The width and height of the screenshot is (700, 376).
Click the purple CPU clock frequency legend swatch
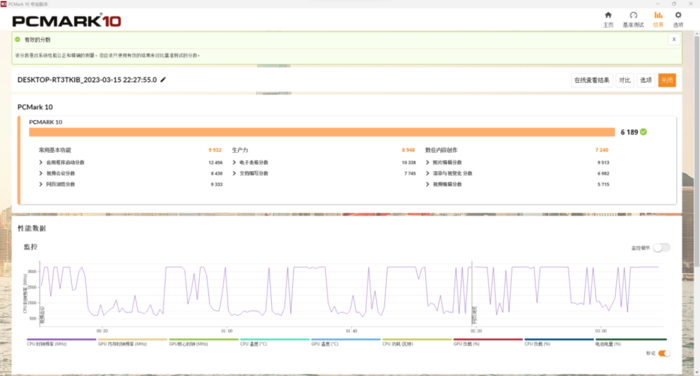coord(61,339)
